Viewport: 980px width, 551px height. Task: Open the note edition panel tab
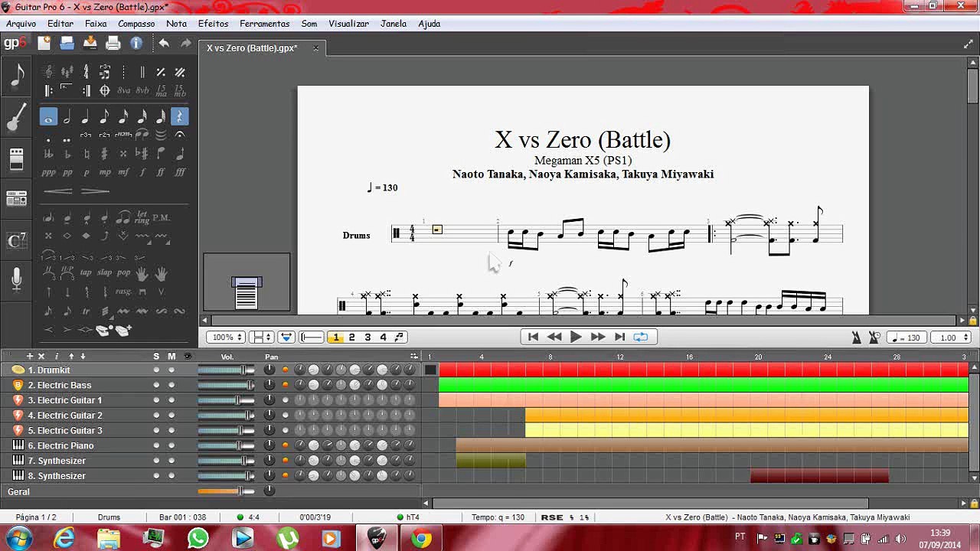click(x=17, y=75)
